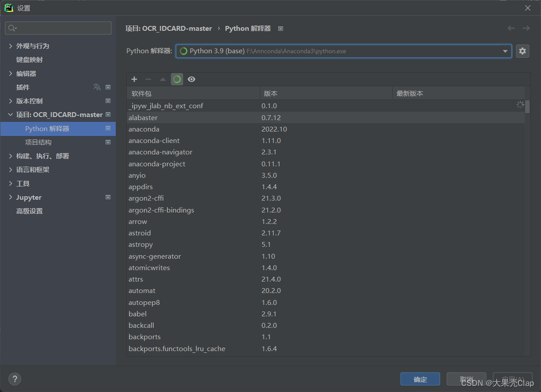Image resolution: width=541 pixels, height=392 pixels.
Task: Click the uninstall package minus icon
Action: [x=148, y=79]
